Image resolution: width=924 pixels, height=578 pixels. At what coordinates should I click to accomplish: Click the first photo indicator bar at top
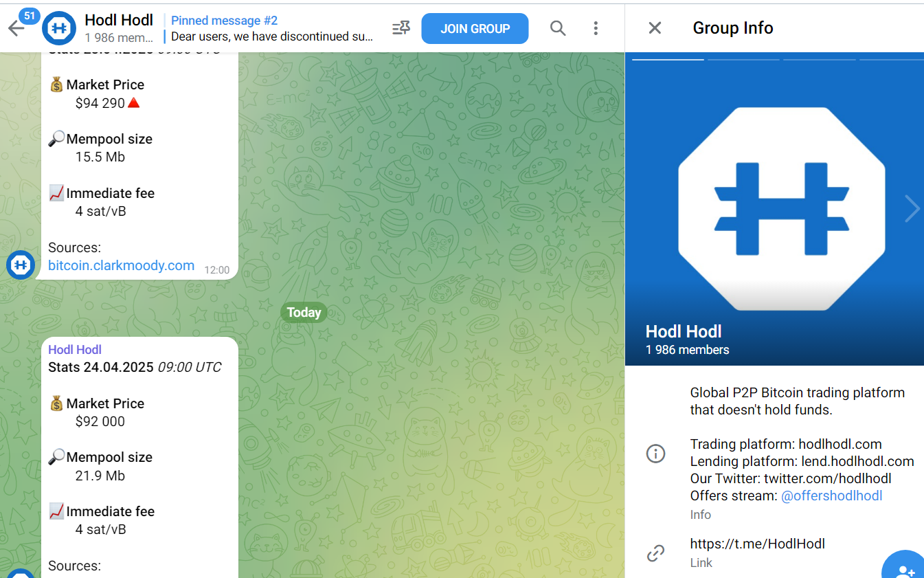pos(668,59)
